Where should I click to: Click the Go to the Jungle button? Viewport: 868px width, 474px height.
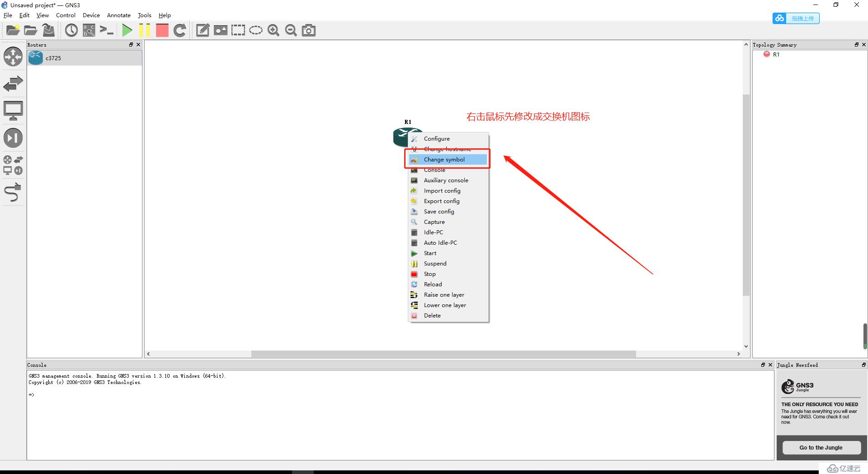(821, 448)
